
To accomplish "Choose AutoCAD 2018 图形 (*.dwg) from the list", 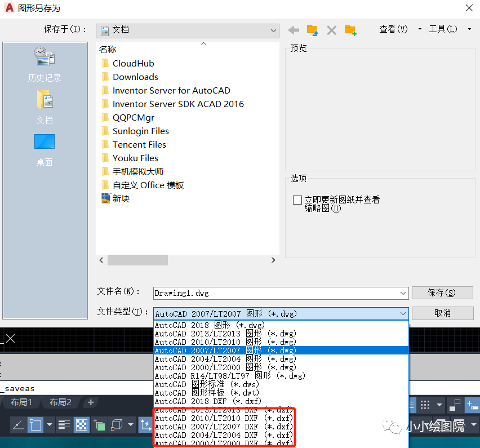I will coord(281,325).
